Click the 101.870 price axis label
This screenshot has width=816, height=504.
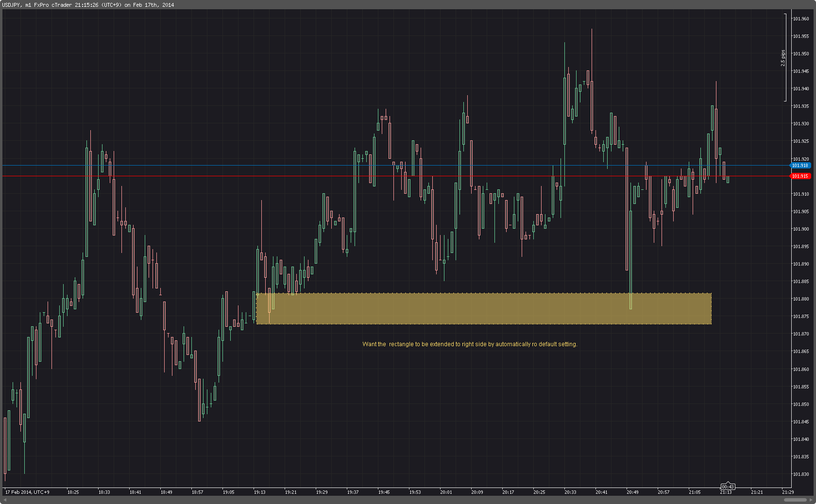801,334
